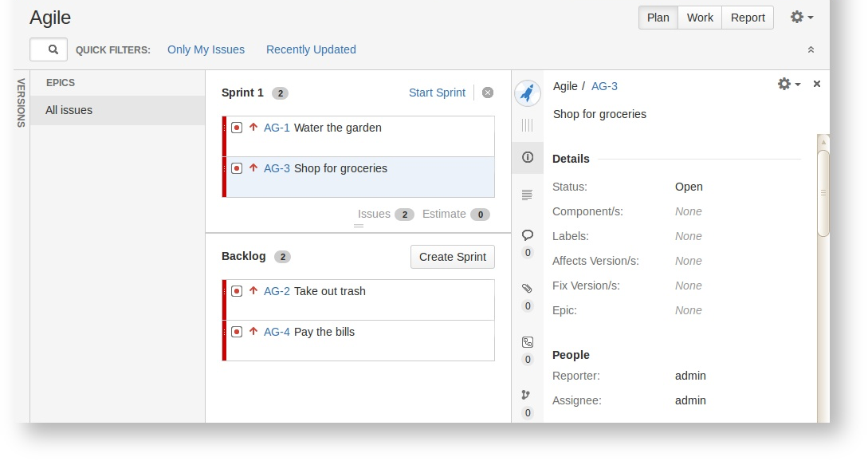Viewport: 868px width, 461px height.
Task: Collapse the header with double chevron
Action: point(811,49)
